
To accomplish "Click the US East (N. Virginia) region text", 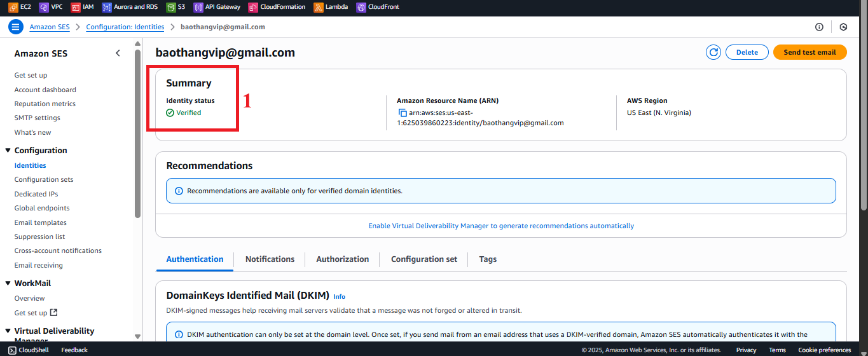I will coord(659,113).
